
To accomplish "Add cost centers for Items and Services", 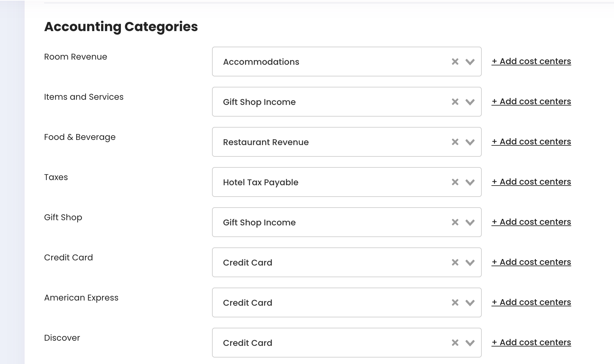I will [x=531, y=101].
